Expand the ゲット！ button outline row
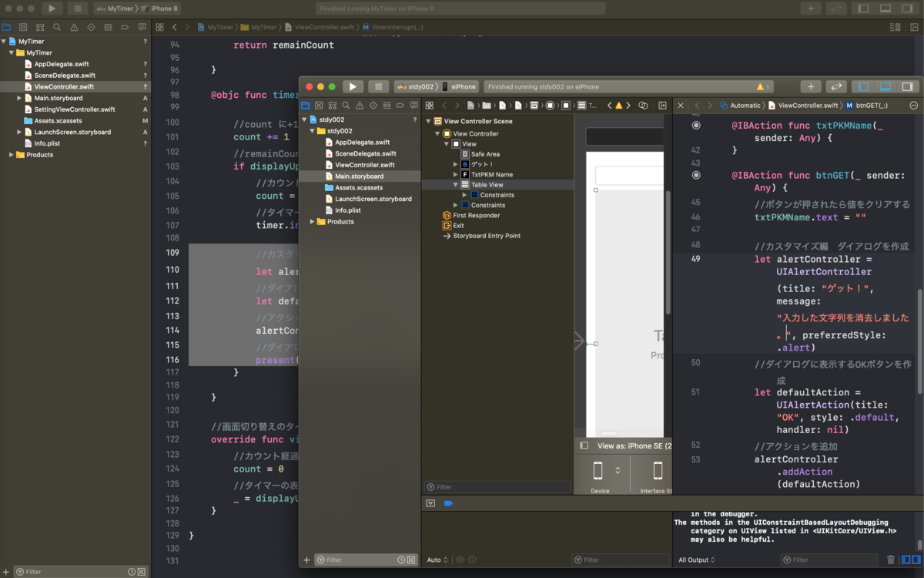Viewport: 924px width, 578px height. pyautogui.click(x=456, y=164)
